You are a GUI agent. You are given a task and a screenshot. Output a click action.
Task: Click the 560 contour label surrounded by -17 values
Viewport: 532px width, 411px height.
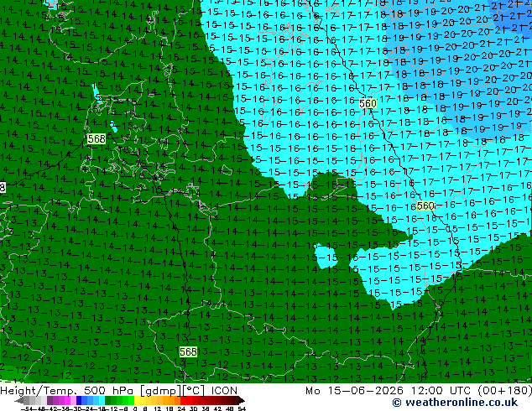368,103
